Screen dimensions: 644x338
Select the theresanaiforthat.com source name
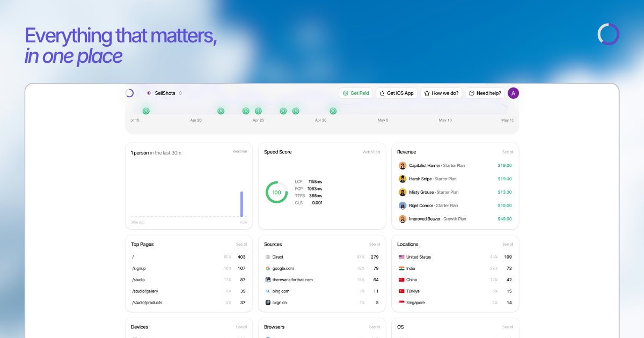[x=292, y=280]
